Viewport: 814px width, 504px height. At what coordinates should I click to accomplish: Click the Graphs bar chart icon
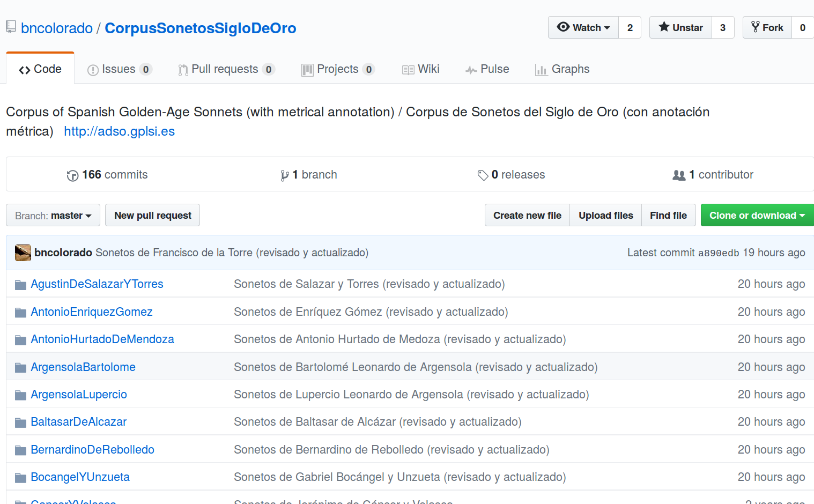pos(541,70)
